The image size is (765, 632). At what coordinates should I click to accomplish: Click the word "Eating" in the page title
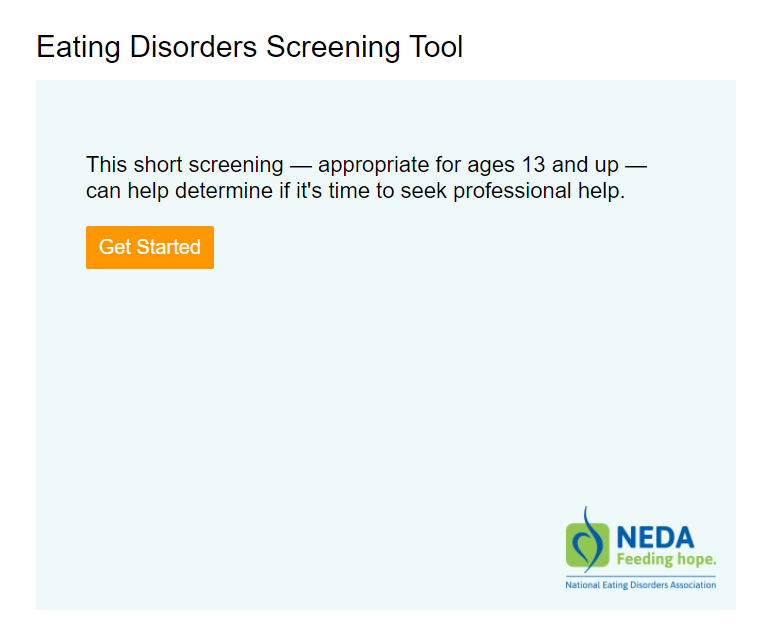pos(77,47)
